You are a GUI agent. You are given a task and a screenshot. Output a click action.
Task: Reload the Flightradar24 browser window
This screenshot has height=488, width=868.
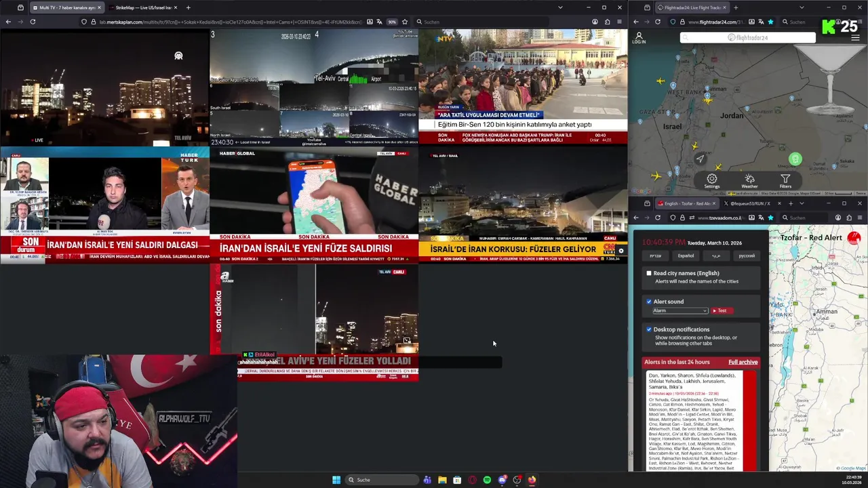pos(658,22)
